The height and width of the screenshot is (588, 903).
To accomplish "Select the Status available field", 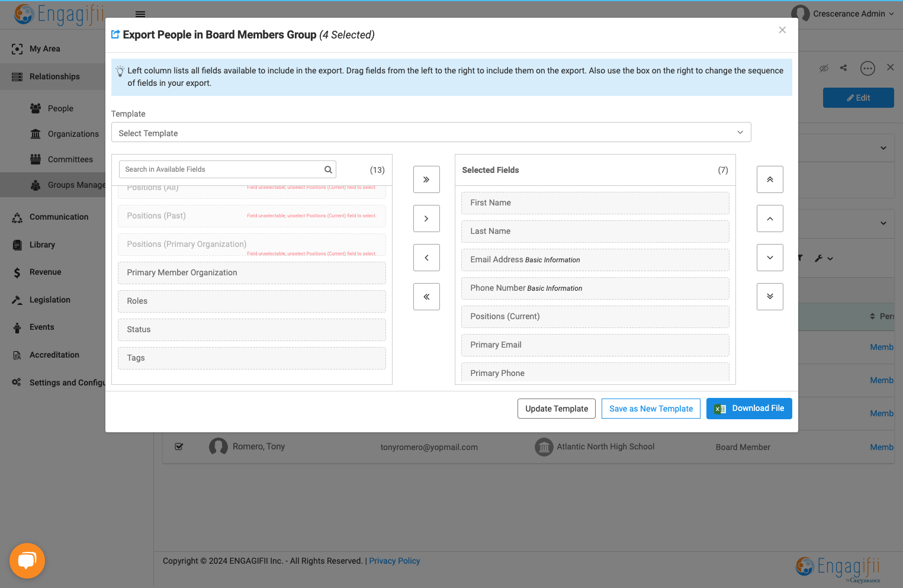I will coord(252,330).
